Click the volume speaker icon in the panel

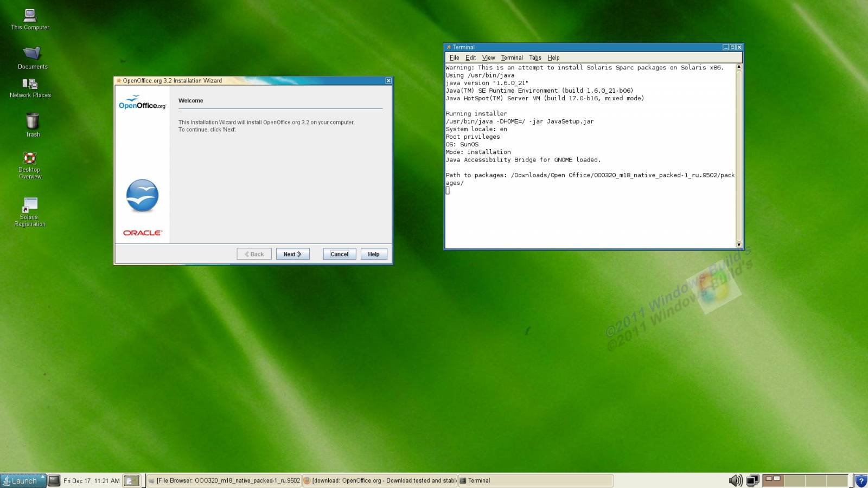coord(736,480)
